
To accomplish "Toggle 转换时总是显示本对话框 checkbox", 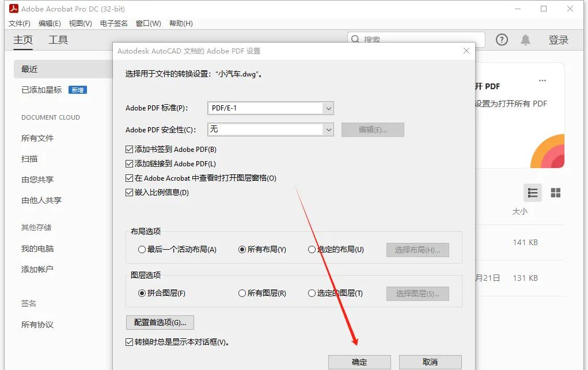I will point(130,342).
